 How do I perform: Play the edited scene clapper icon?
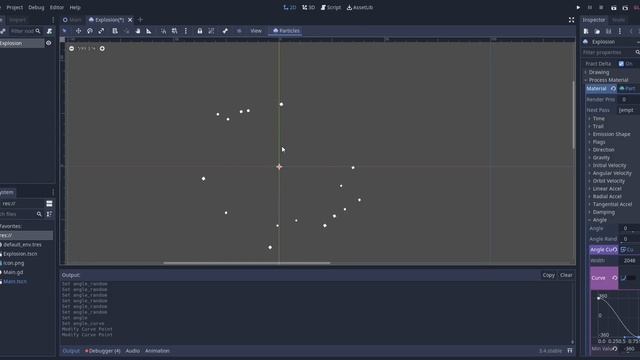(x=613, y=7)
